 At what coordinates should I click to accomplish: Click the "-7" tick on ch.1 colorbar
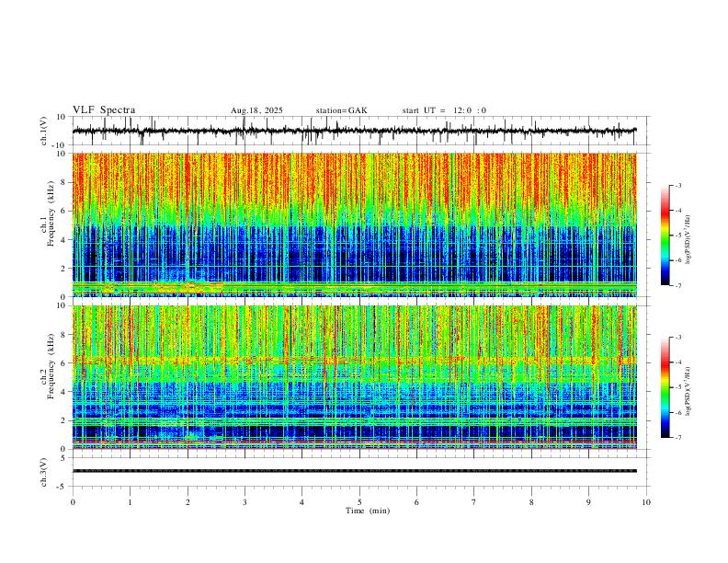[678, 286]
